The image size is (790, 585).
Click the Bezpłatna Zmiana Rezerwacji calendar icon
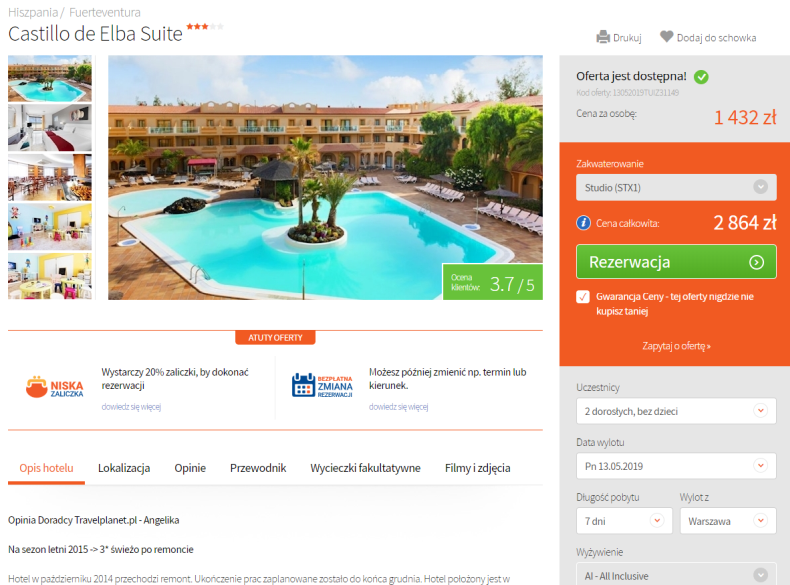(x=303, y=385)
